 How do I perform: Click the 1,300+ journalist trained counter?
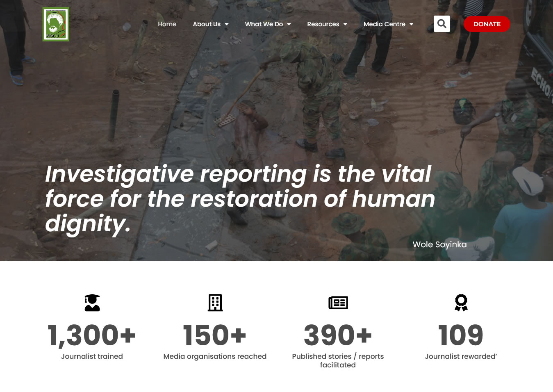point(92,335)
